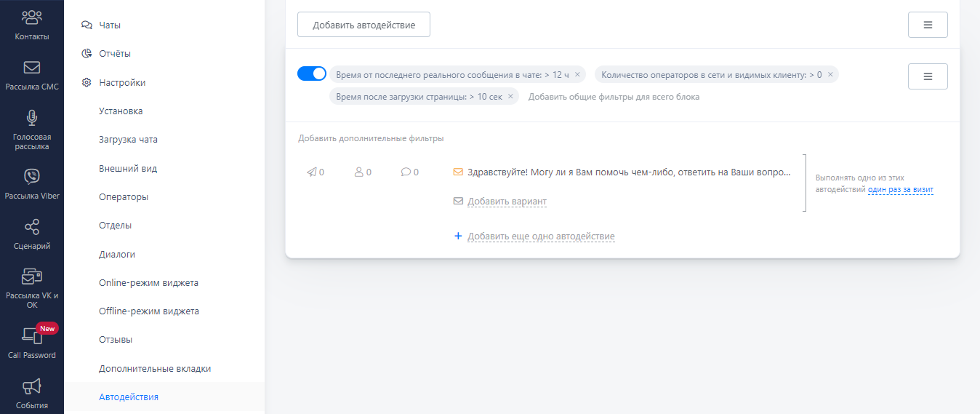Viewport: 980px width, 414px height.
Task: Open Рассылка VK и OK icon
Action: [31, 277]
